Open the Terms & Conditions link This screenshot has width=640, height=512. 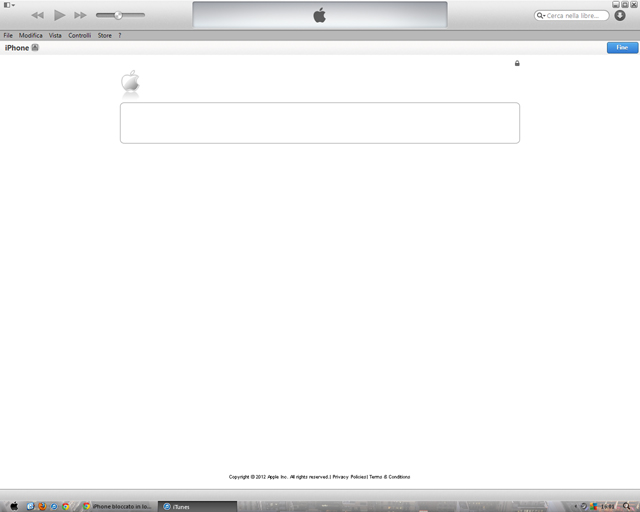[390, 477]
